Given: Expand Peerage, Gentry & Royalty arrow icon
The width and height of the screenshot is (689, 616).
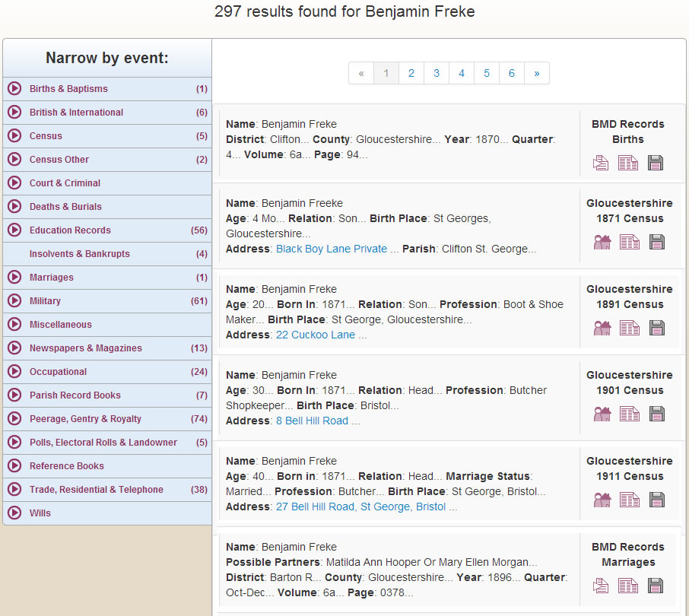Looking at the screenshot, I should coord(14,419).
